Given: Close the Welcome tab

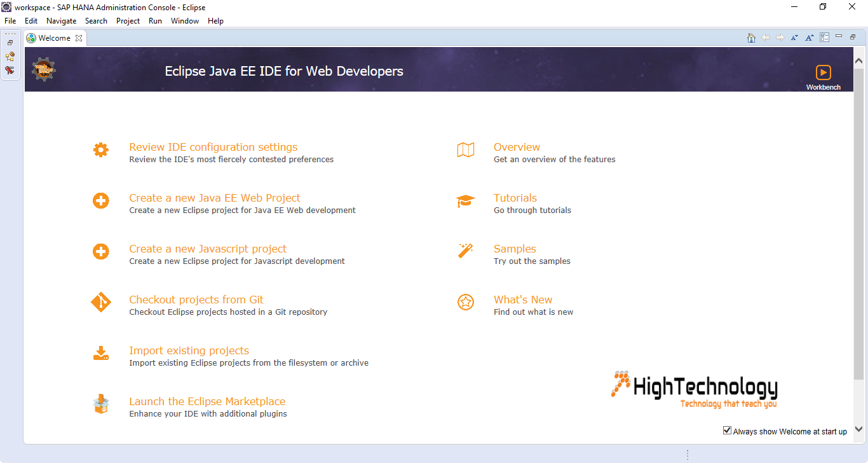Looking at the screenshot, I should tap(79, 38).
